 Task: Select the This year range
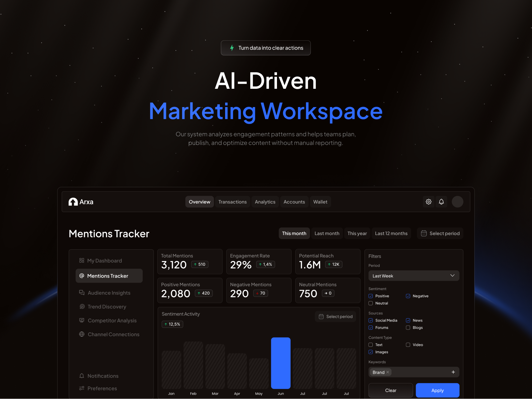pos(357,233)
